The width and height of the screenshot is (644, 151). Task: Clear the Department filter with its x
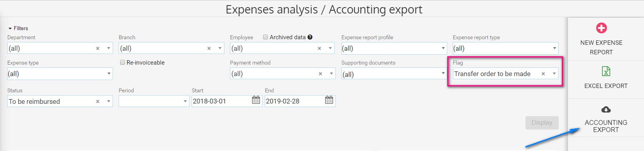(x=98, y=48)
